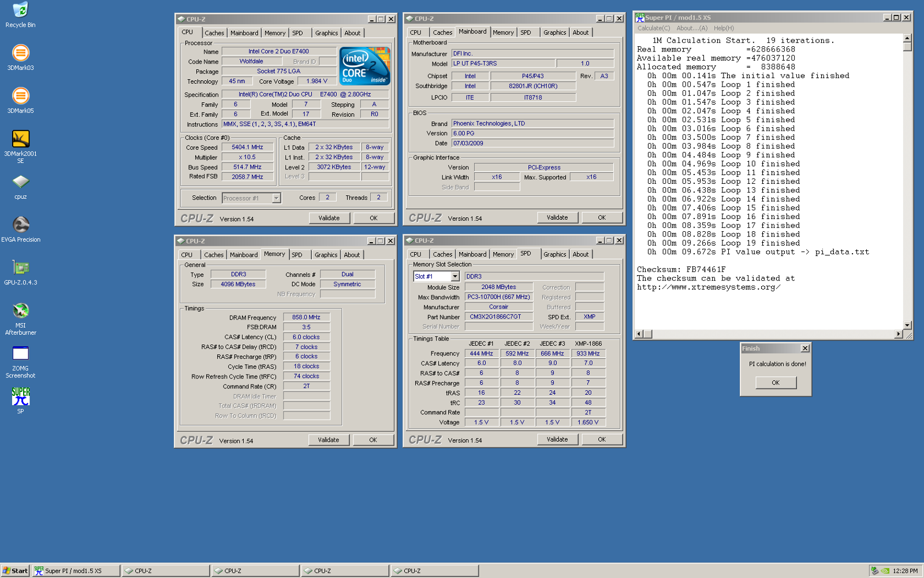Image resolution: width=924 pixels, height=578 pixels.
Task: Confirm PI calculation done with OK
Action: coord(776,383)
